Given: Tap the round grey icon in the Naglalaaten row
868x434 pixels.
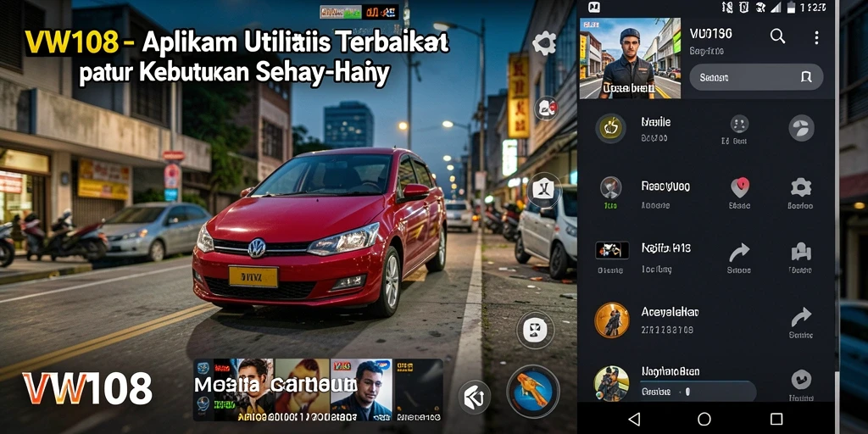Looking at the screenshot, I should tap(801, 380).
